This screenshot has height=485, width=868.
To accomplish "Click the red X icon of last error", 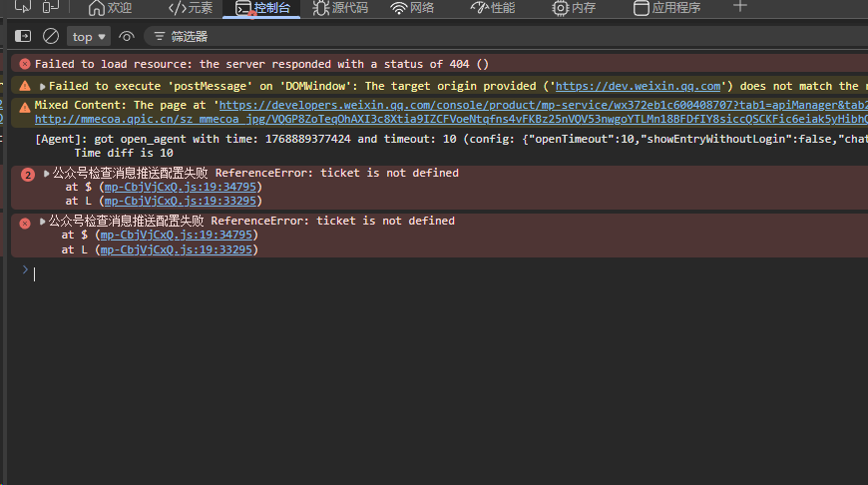I will (x=24, y=224).
